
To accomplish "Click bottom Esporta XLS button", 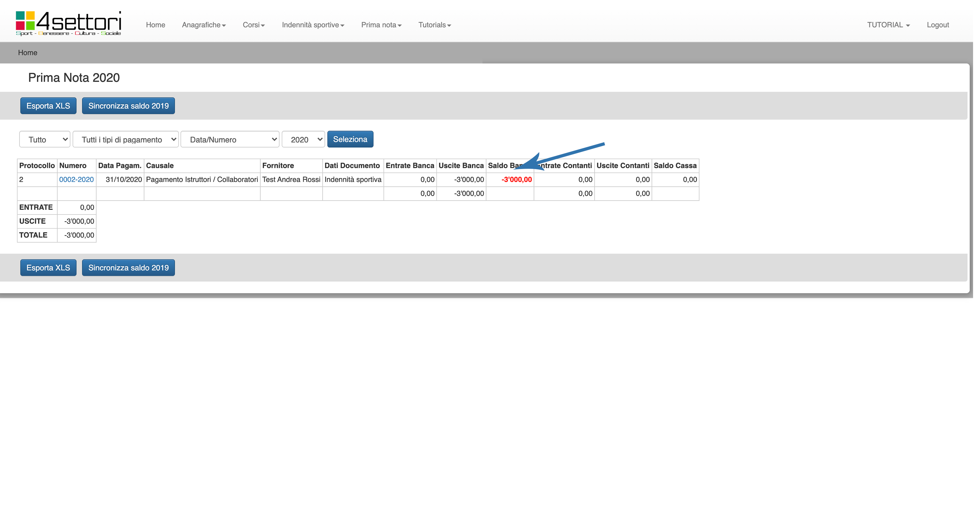I will point(48,268).
